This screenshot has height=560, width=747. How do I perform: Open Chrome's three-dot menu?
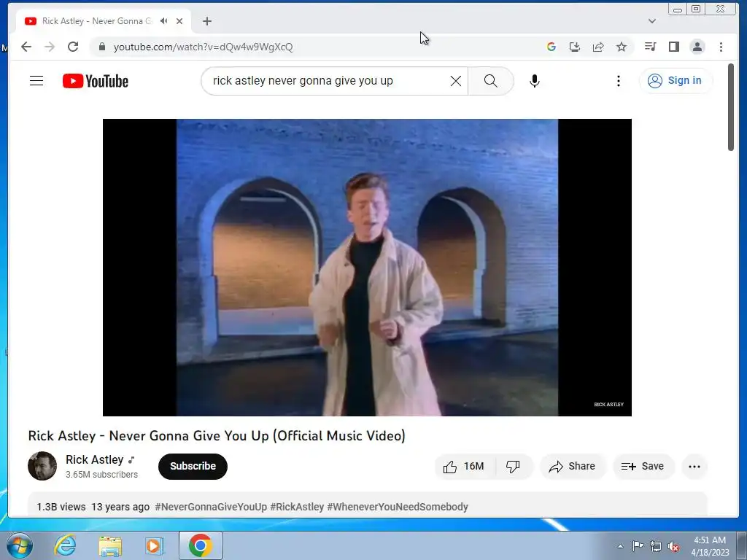(721, 47)
